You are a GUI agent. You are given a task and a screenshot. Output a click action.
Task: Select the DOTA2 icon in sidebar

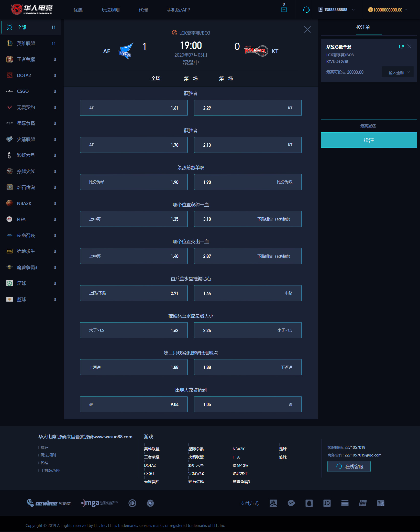point(9,75)
